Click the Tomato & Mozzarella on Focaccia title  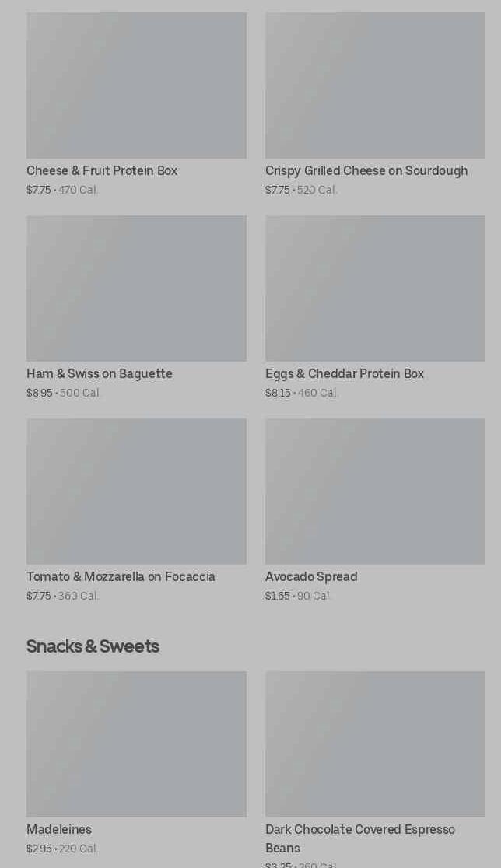click(121, 577)
